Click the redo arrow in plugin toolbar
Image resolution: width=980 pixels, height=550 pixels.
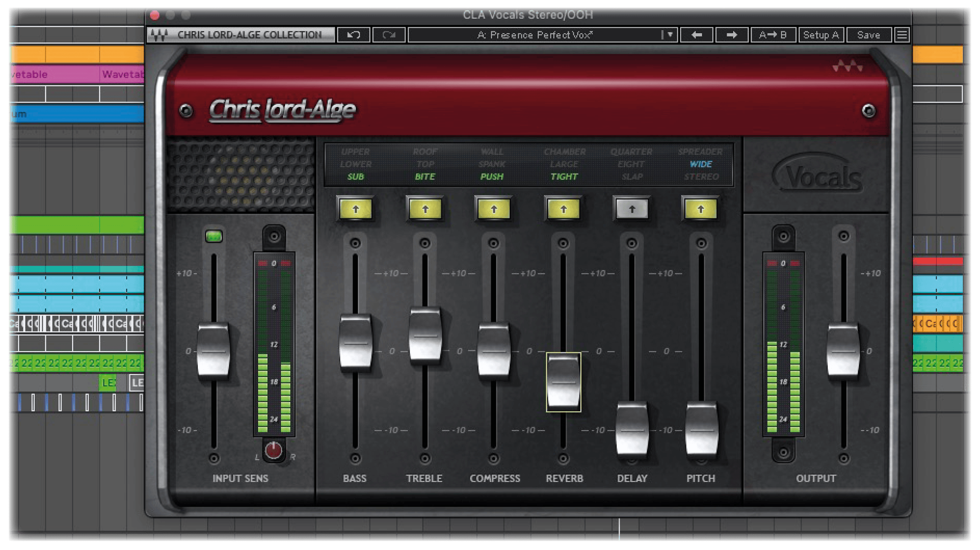pos(389,35)
